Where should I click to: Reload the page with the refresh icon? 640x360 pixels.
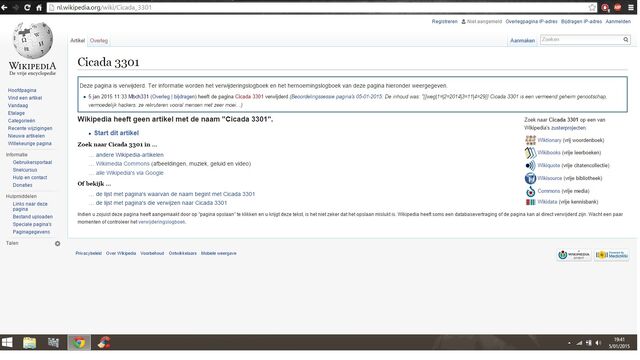[x=27, y=7]
